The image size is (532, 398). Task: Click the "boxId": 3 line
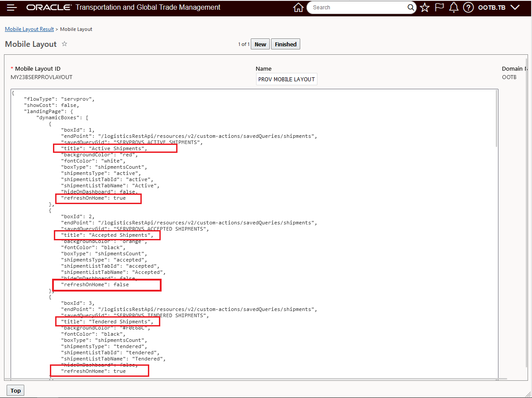[x=78, y=303]
